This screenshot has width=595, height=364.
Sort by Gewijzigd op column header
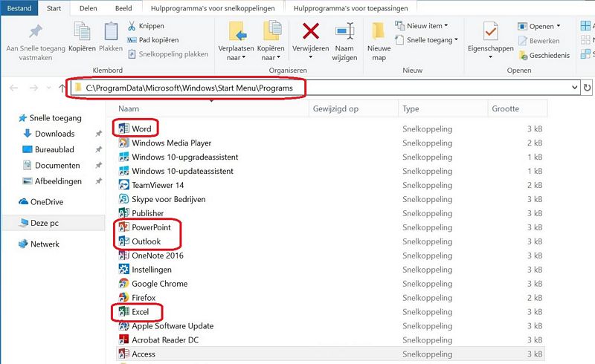pyautogui.click(x=353, y=108)
